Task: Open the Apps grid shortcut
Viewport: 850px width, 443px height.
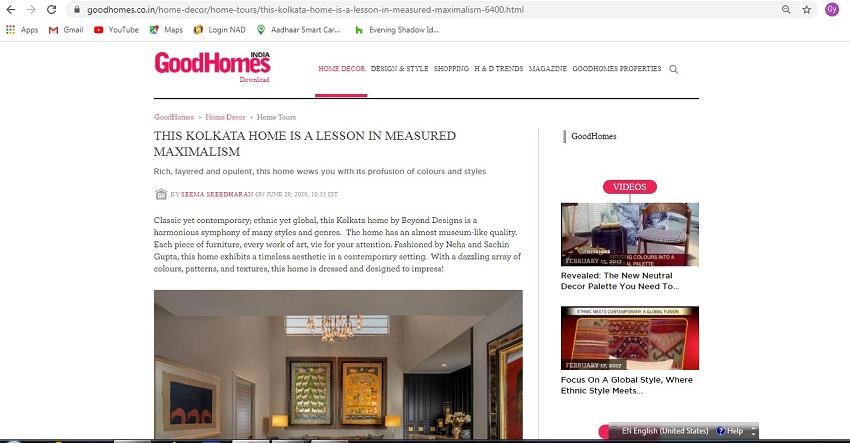Action: (x=22, y=30)
